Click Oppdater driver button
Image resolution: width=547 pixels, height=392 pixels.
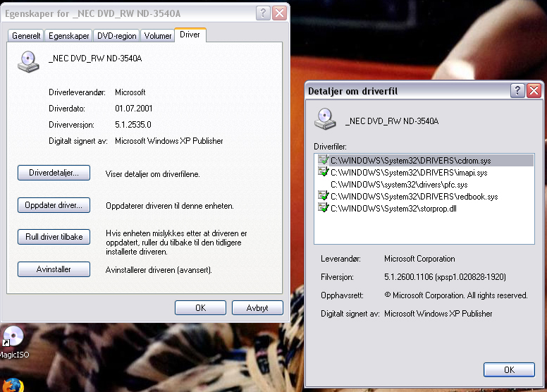[x=54, y=205]
